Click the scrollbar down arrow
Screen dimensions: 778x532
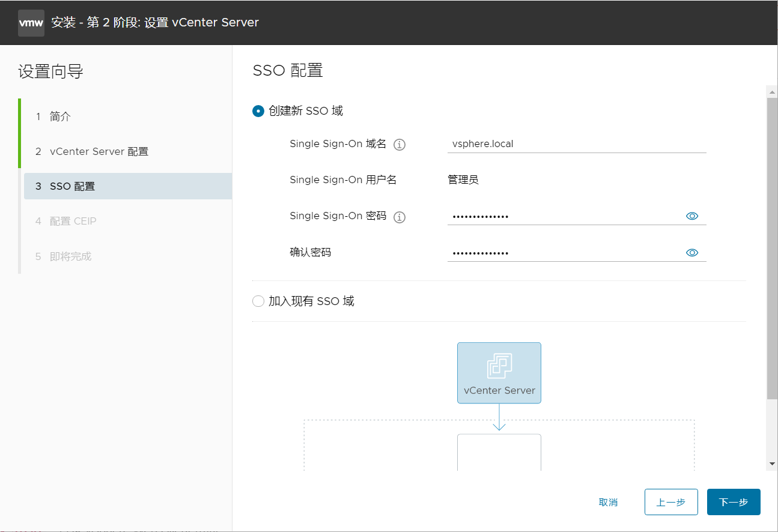pos(773,463)
